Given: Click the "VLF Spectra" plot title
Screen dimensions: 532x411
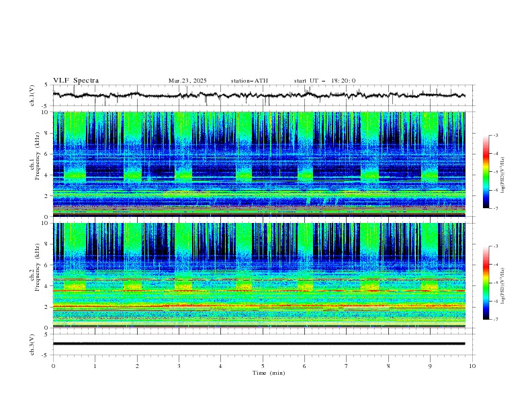Looking at the screenshot, I should [x=76, y=81].
